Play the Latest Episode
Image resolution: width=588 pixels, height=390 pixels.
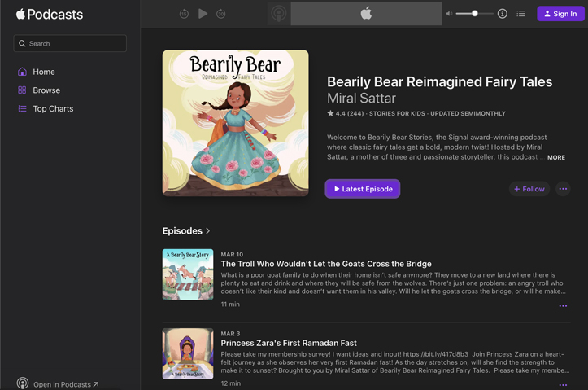[363, 189]
